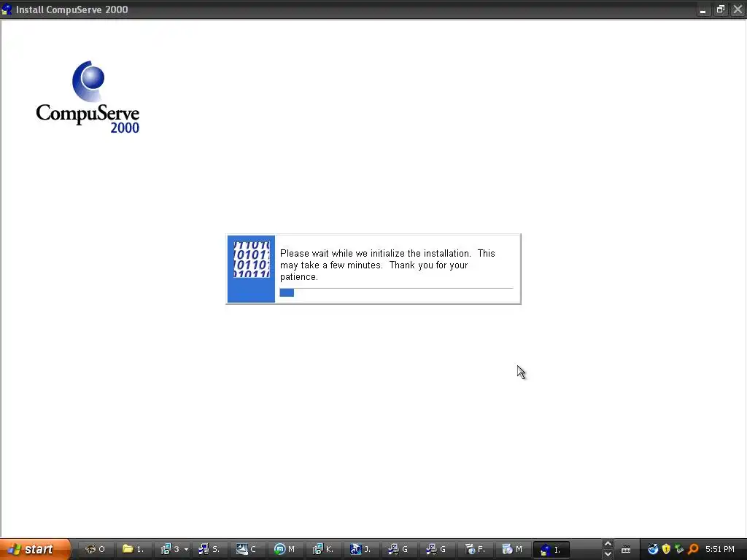The height and width of the screenshot is (560, 747).
Task: Select the active Install CompuServe taskbar item I.
Action: [551, 550]
